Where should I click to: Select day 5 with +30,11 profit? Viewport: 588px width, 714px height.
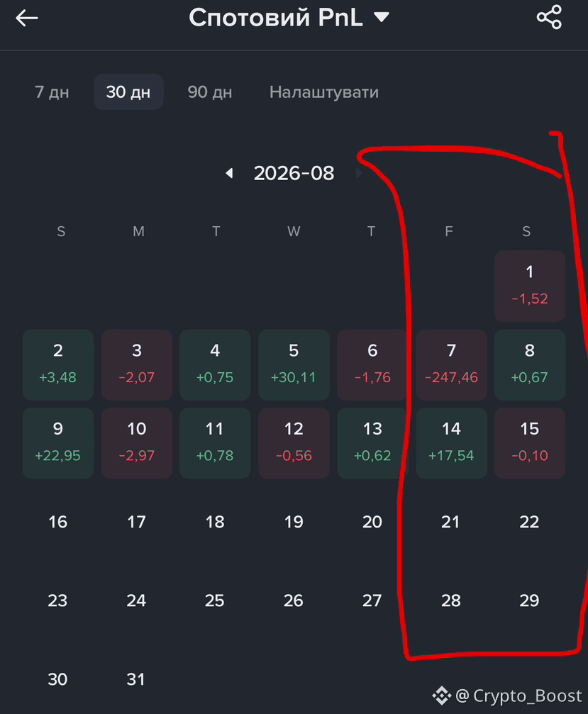click(x=294, y=364)
